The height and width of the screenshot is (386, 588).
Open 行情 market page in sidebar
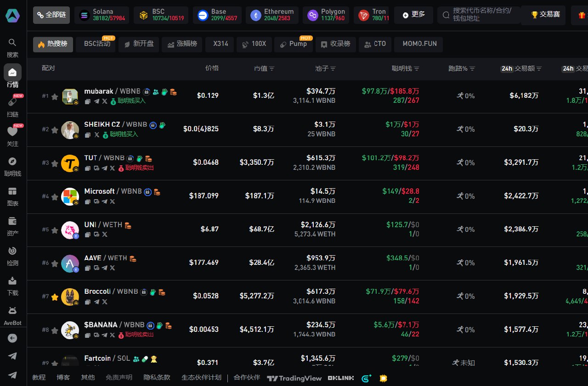[x=12, y=77]
